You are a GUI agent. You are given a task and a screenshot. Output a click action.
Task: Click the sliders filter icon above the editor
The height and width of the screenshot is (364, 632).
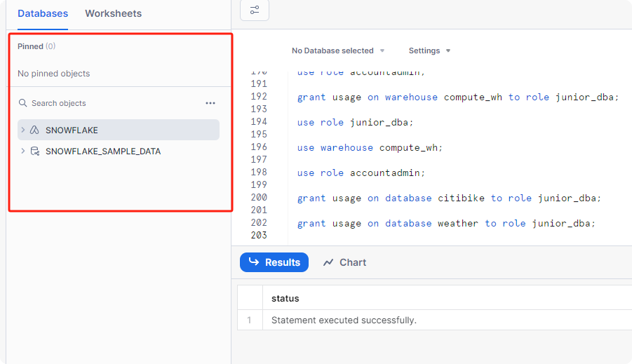(255, 10)
